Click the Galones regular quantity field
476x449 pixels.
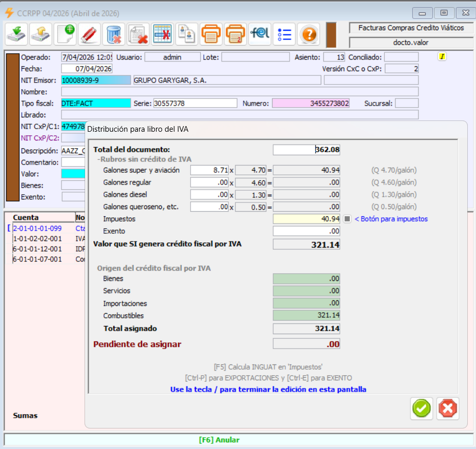point(209,182)
